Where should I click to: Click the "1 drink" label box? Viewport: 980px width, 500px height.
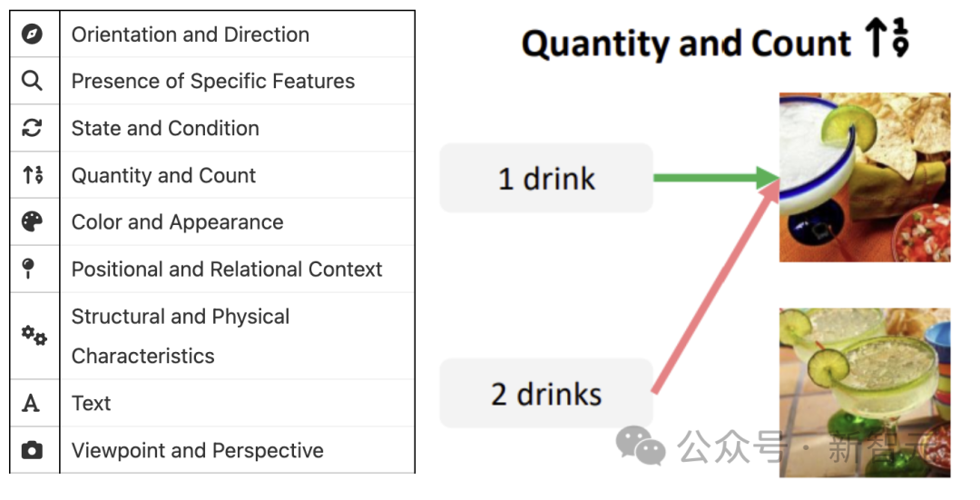[x=546, y=178]
